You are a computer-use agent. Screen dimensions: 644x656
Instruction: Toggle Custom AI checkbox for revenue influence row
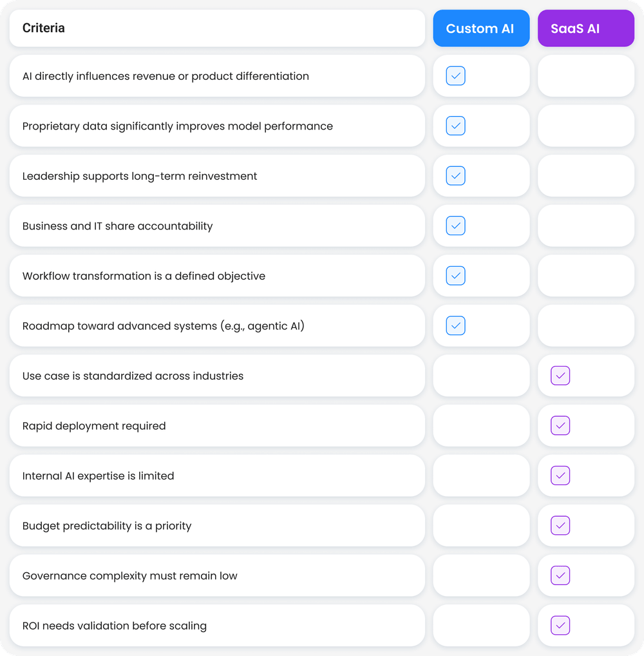(456, 76)
